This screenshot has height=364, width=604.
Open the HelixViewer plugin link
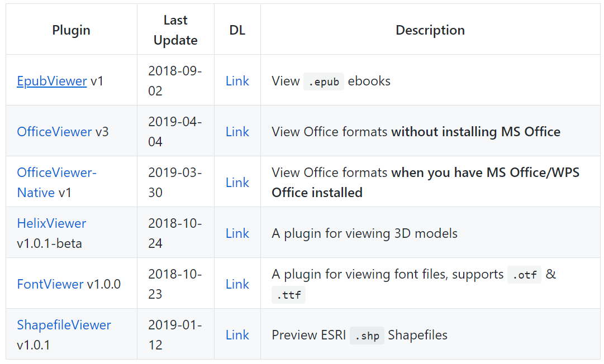51,223
